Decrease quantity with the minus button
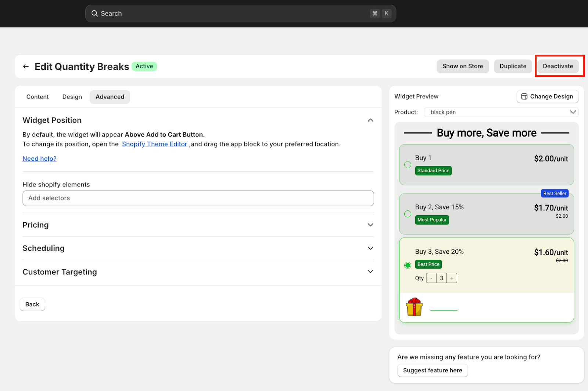 coord(431,278)
